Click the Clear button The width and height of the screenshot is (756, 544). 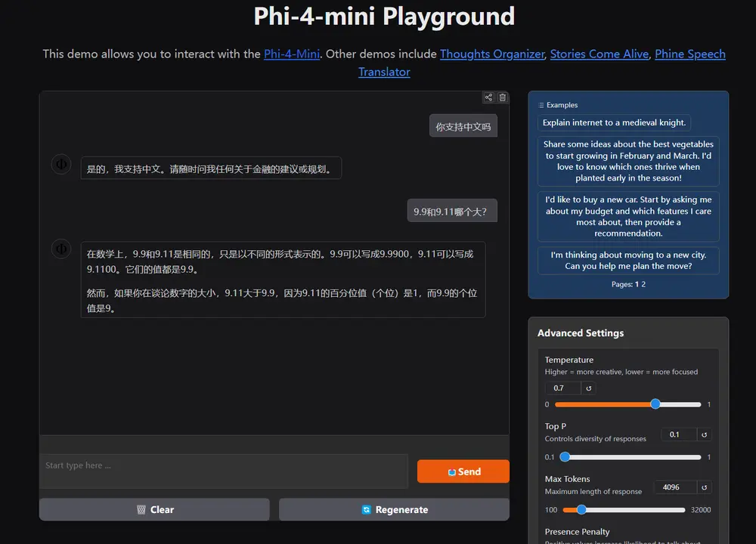pyautogui.click(x=154, y=509)
